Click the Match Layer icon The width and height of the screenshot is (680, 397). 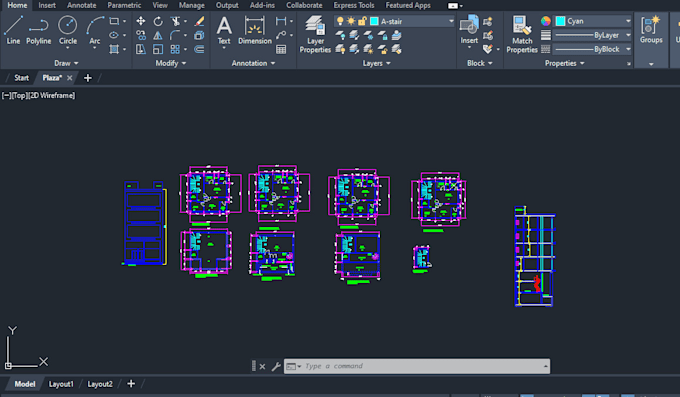(397, 49)
